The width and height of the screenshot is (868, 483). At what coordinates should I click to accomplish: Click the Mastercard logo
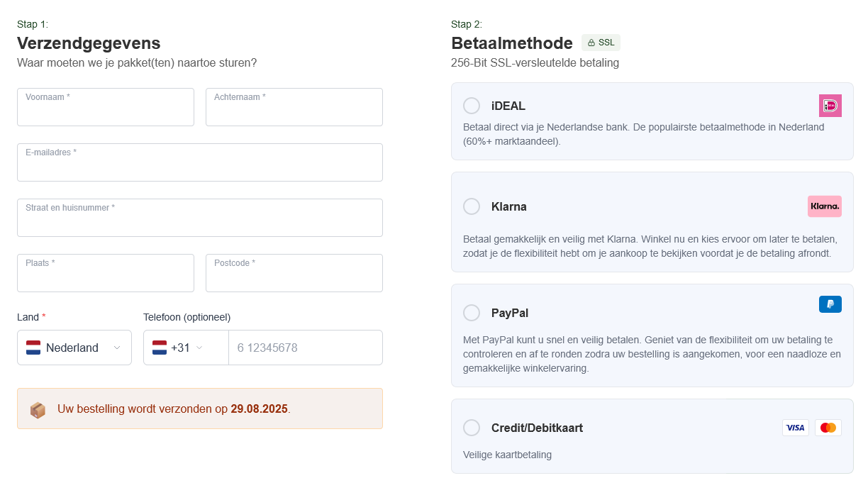click(x=828, y=428)
